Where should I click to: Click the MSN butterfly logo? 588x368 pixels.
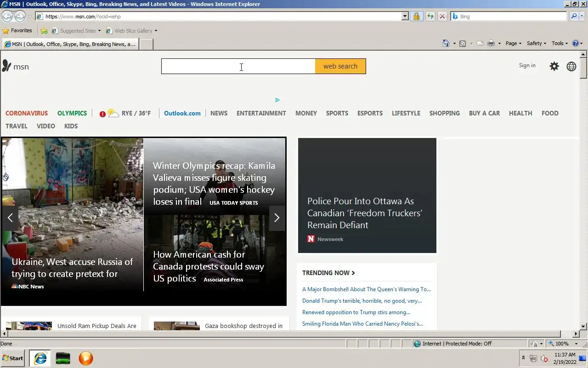[x=6, y=66]
